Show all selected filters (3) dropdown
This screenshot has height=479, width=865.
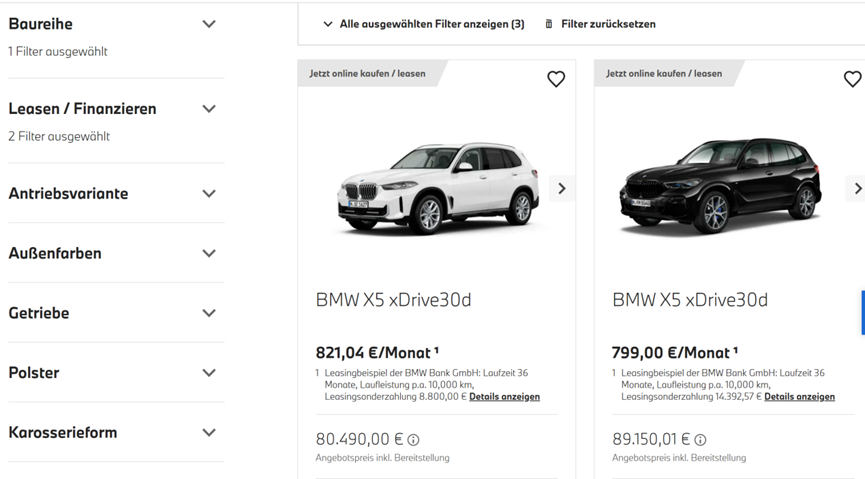(424, 24)
